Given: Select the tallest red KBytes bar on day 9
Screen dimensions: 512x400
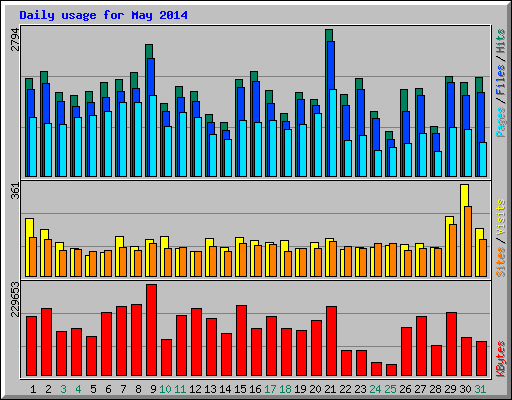Looking at the screenshot, I should click(x=151, y=330).
